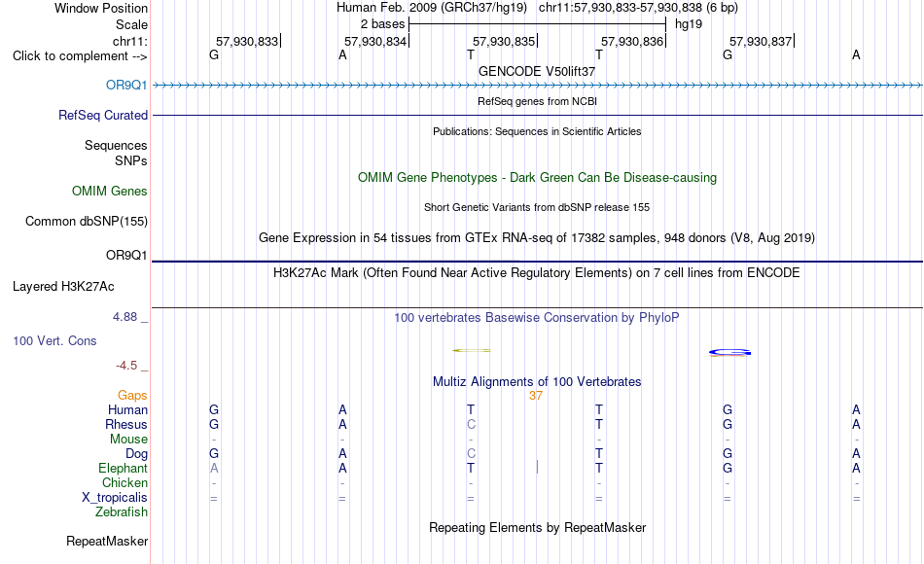Select the Chicken species label
This screenshot has width=924, height=564.
point(124,482)
